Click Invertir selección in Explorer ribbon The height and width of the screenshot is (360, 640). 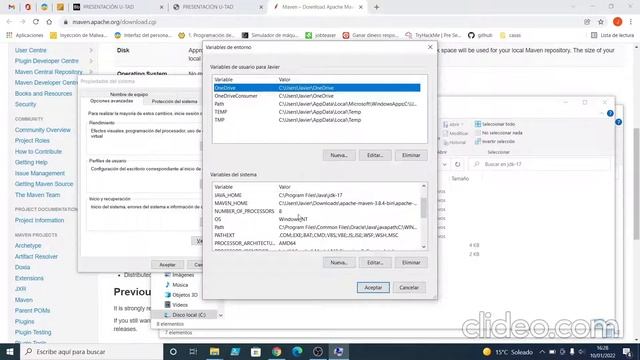[495, 142]
